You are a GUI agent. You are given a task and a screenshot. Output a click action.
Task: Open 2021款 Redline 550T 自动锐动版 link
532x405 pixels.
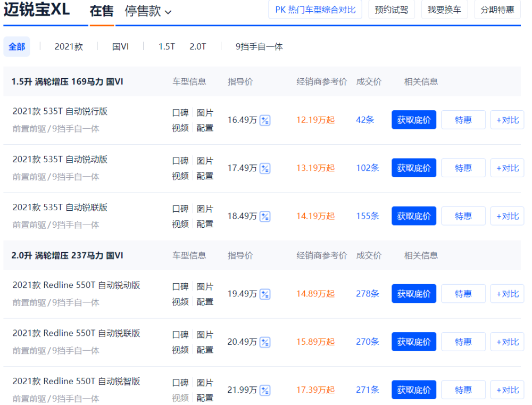(76, 285)
